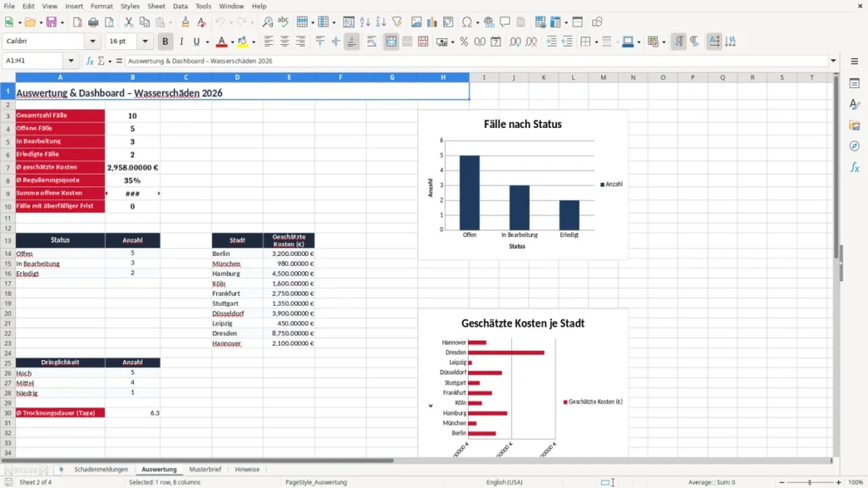
Task: Click the column I header
Action: (x=484, y=77)
